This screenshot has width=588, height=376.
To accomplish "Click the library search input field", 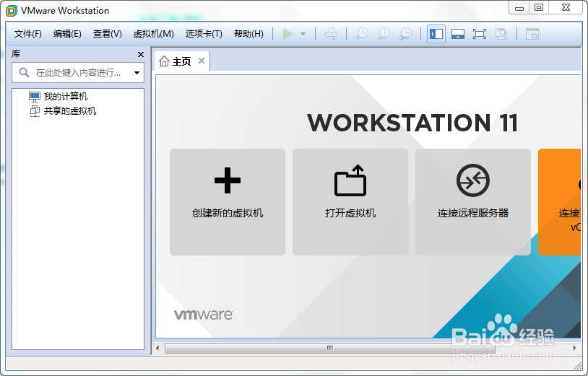I will [78, 73].
